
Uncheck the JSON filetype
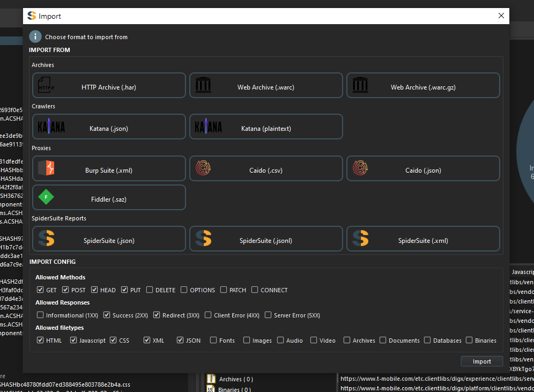pyautogui.click(x=180, y=340)
